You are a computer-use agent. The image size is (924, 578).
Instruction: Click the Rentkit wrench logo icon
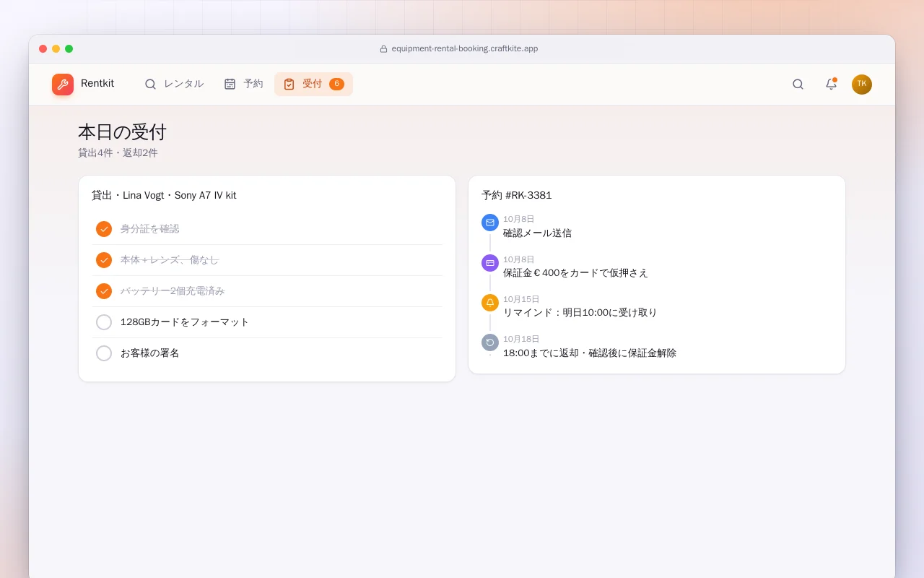point(63,85)
